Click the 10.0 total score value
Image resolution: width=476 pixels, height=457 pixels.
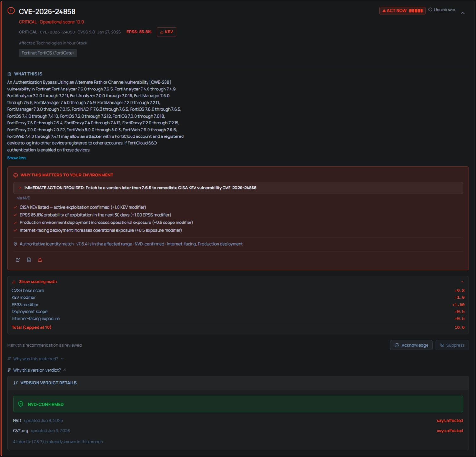[x=459, y=327]
